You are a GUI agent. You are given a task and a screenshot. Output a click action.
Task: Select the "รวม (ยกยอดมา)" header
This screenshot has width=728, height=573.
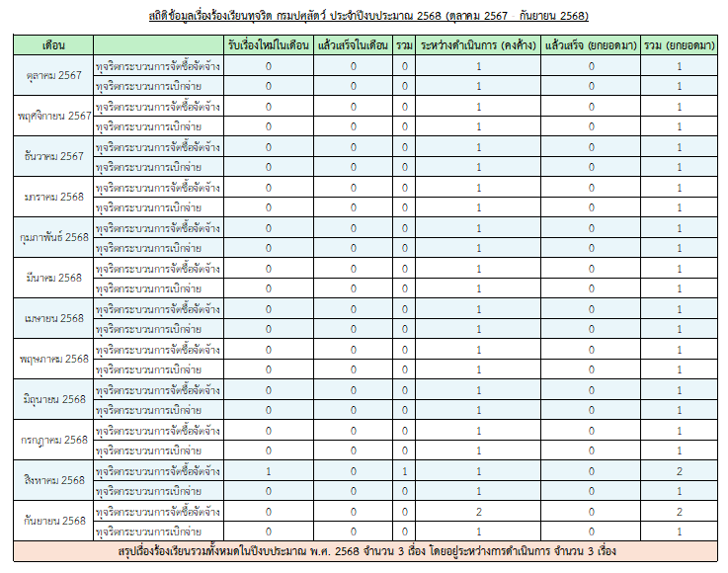(x=680, y=45)
